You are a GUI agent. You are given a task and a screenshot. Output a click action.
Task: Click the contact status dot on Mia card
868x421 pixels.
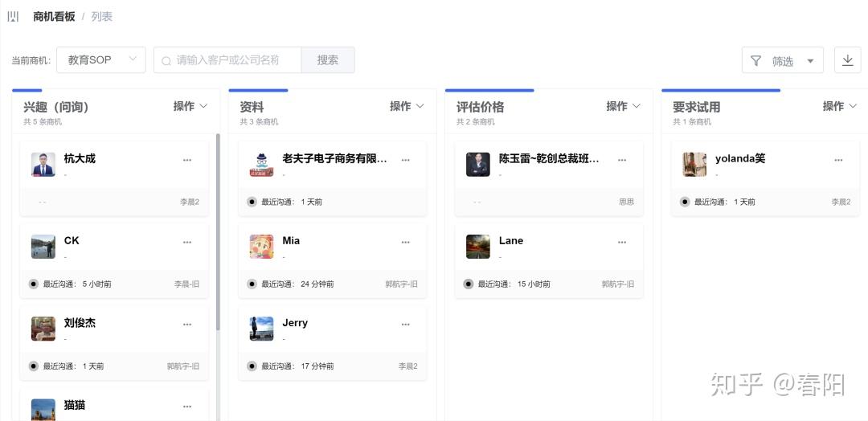(x=252, y=284)
